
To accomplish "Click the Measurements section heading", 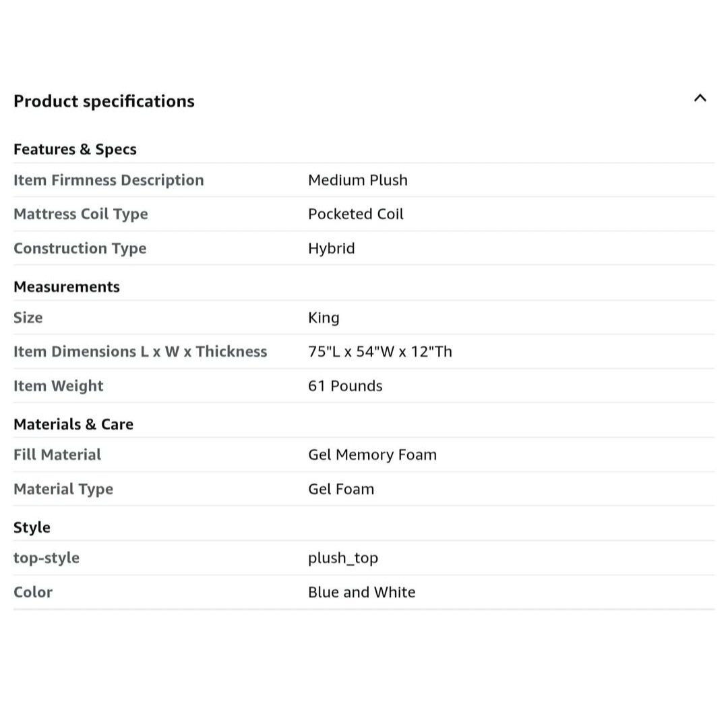I will [x=66, y=287].
